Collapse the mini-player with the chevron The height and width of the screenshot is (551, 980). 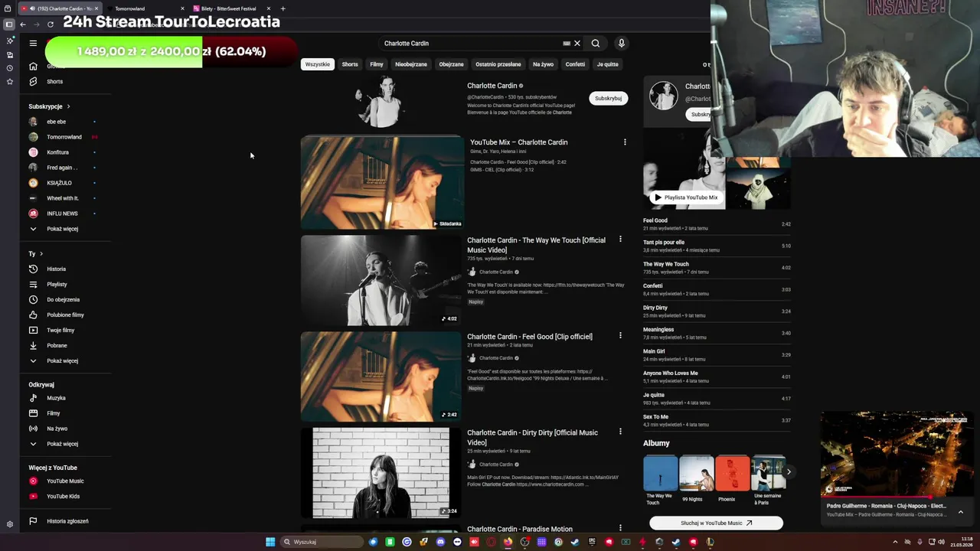click(961, 512)
